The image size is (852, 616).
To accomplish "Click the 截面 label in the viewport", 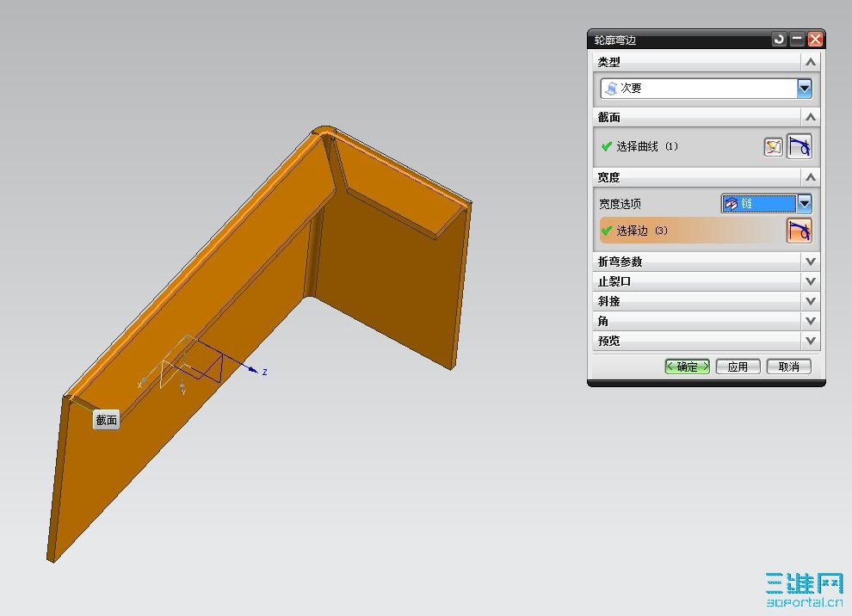I will [x=106, y=420].
